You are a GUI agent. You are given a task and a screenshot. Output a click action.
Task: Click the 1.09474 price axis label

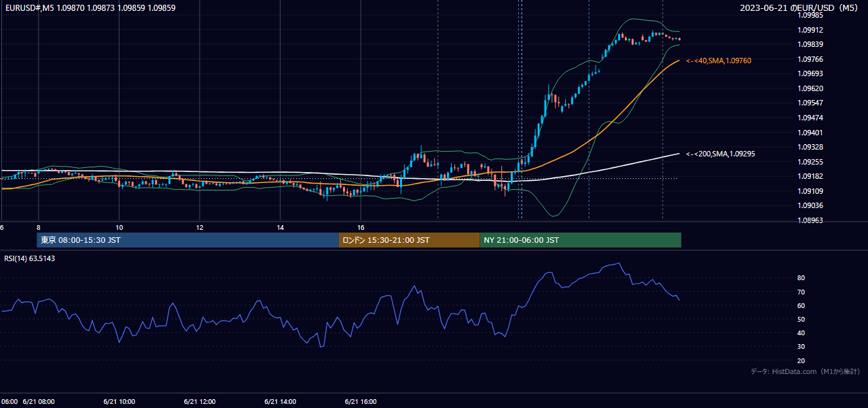click(x=811, y=118)
